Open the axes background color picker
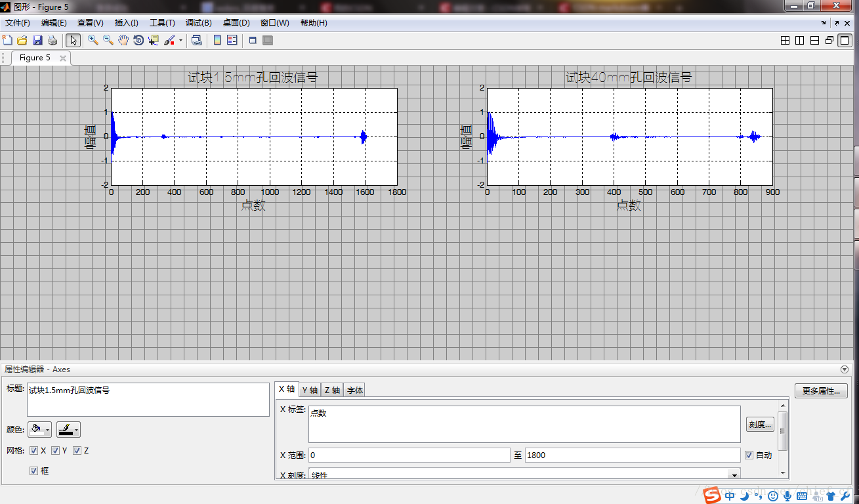Viewport: 859px width, 504px height. [x=39, y=430]
